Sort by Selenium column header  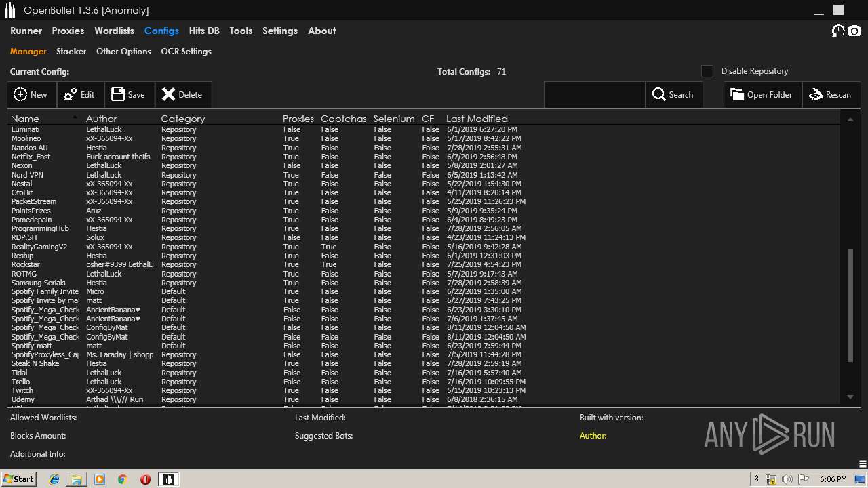click(x=394, y=119)
